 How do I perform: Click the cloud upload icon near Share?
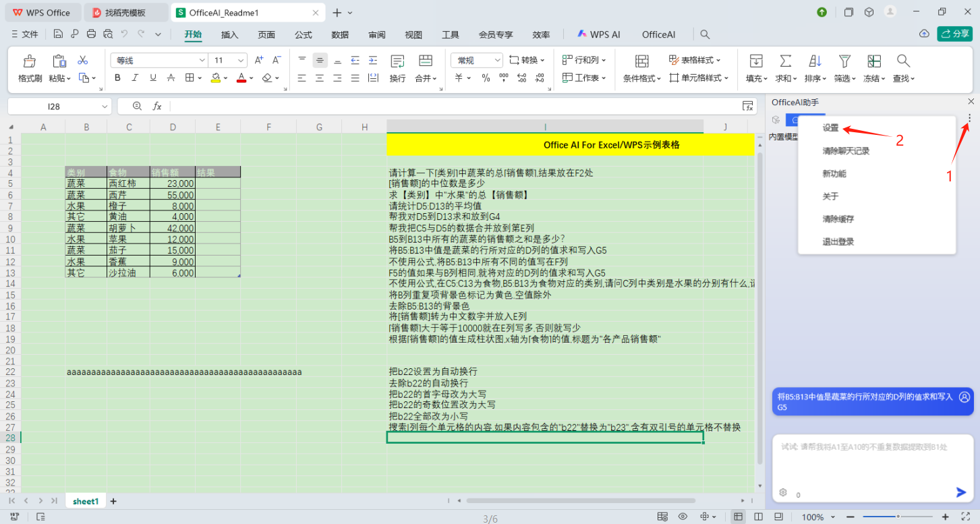(924, 34)
